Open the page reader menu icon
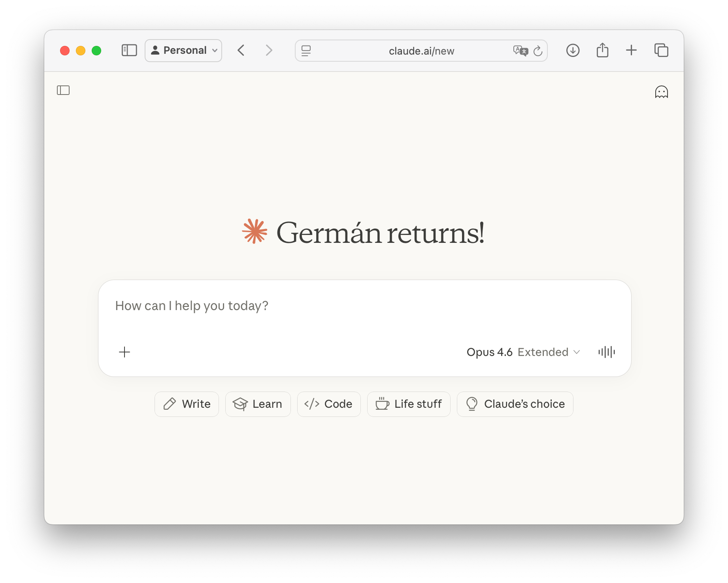 coord(306,51)
